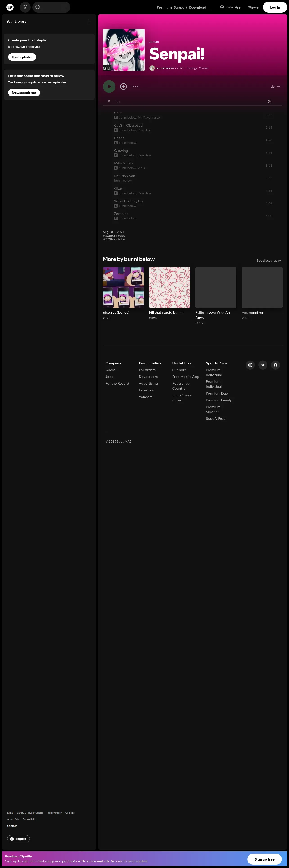Open Support in top navigation
Viewport: 289px width, 868px height.
coord(180,7)
